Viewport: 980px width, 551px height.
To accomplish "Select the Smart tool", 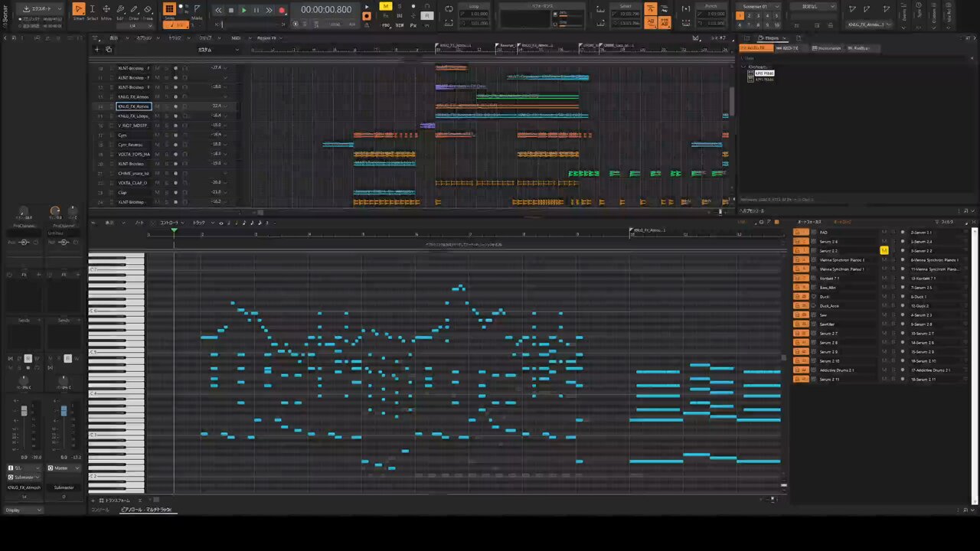I will coord(79,10).
